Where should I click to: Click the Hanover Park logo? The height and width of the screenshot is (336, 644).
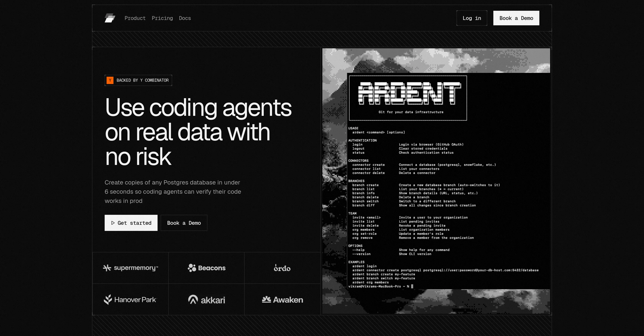tap(130, 300)
